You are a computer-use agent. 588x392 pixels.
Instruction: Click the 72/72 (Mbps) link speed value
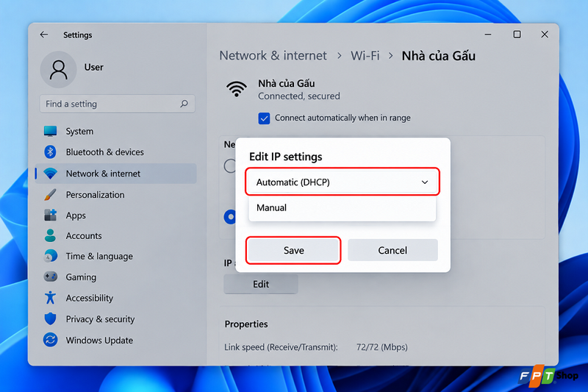click(x=381, y=347)
